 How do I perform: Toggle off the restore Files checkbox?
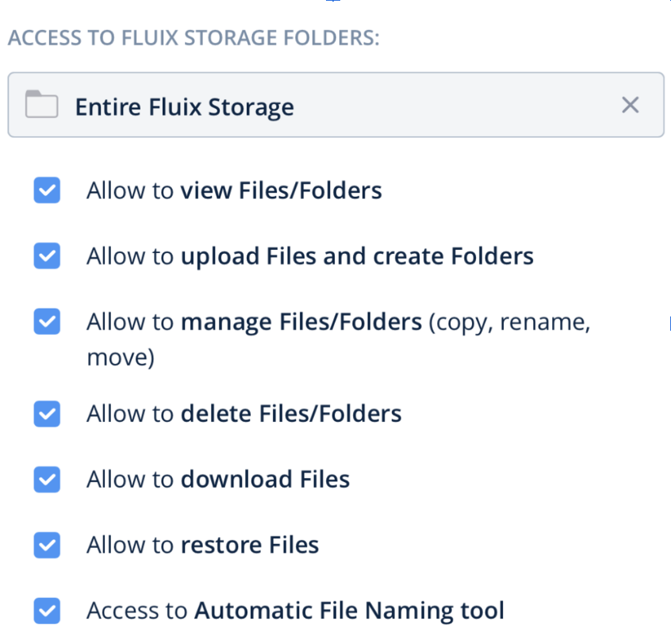pyautogui.click(x=47, y=545)
